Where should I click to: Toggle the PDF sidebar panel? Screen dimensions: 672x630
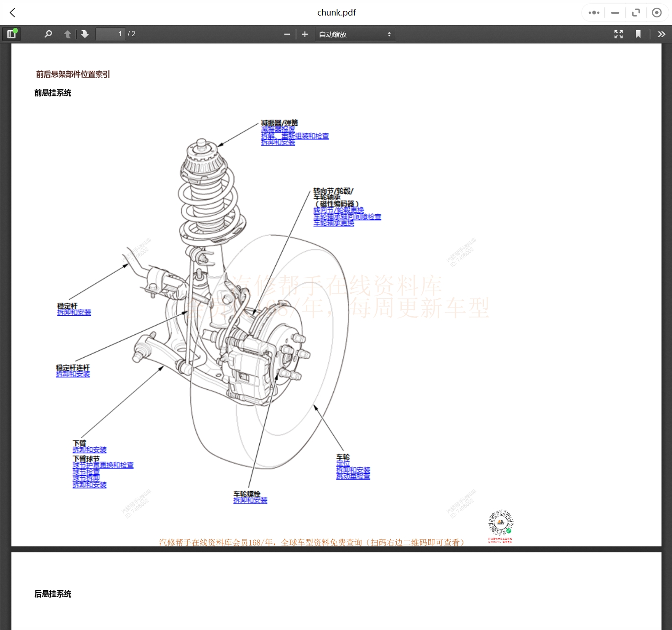[x=11, y=34]
